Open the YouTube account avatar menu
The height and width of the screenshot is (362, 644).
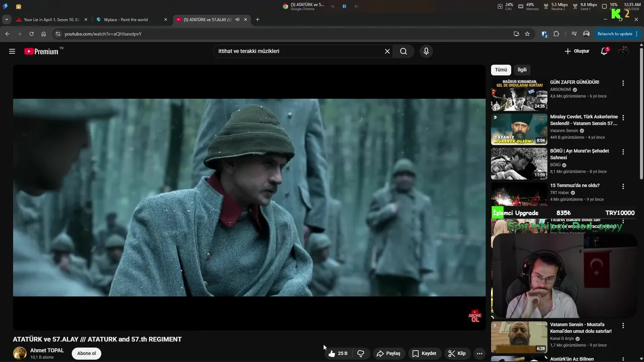623,51
